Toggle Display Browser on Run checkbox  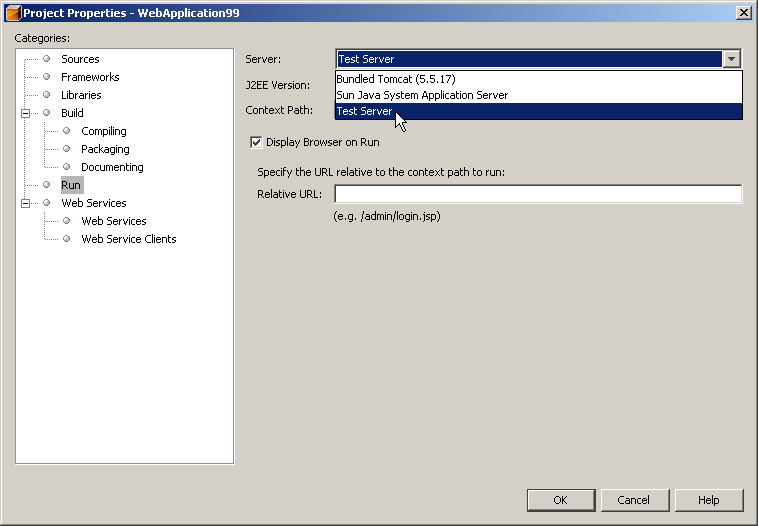256,142
